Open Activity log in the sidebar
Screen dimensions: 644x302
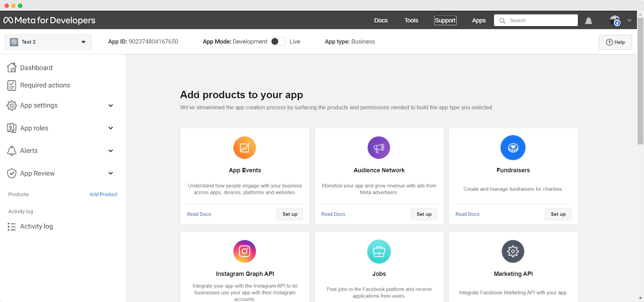[37, 226]
